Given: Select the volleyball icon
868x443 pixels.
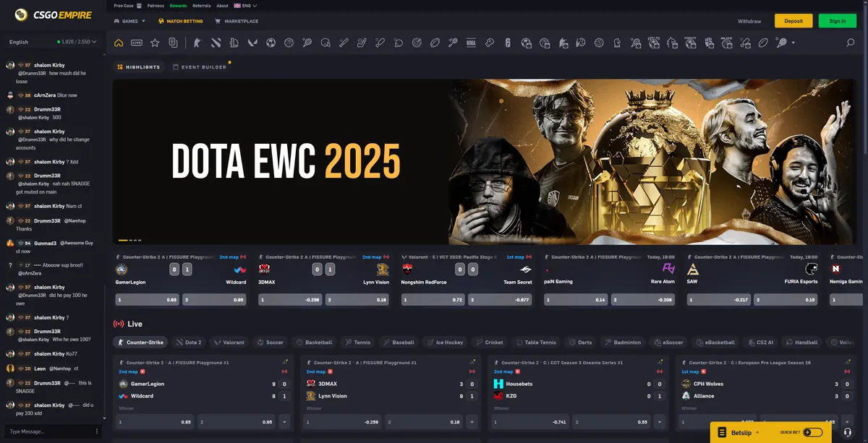Looking at the screenshot, I should (598, 43).
